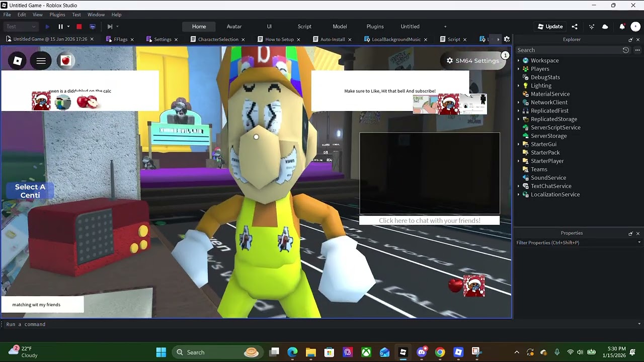Open Explorer search history icon

pos(625,50)
